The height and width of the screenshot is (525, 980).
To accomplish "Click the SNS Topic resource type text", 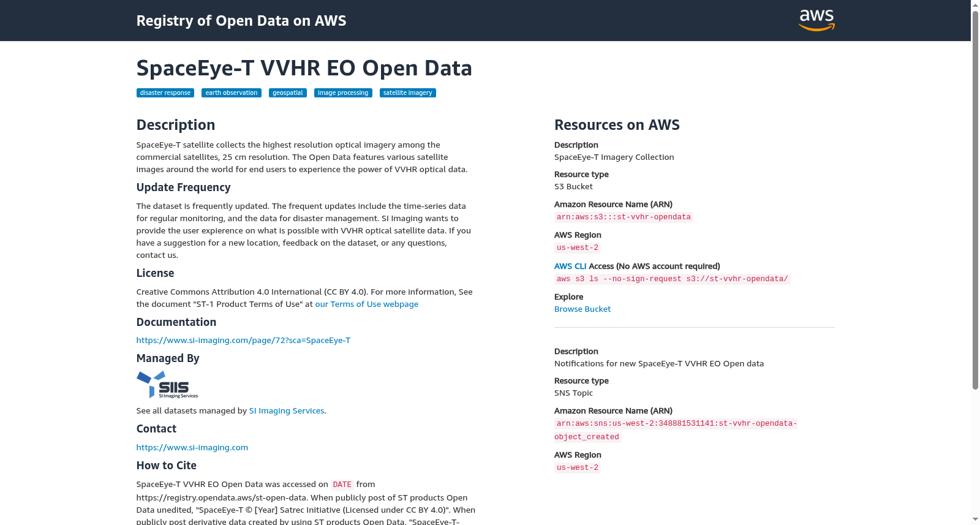I will 573,393.
